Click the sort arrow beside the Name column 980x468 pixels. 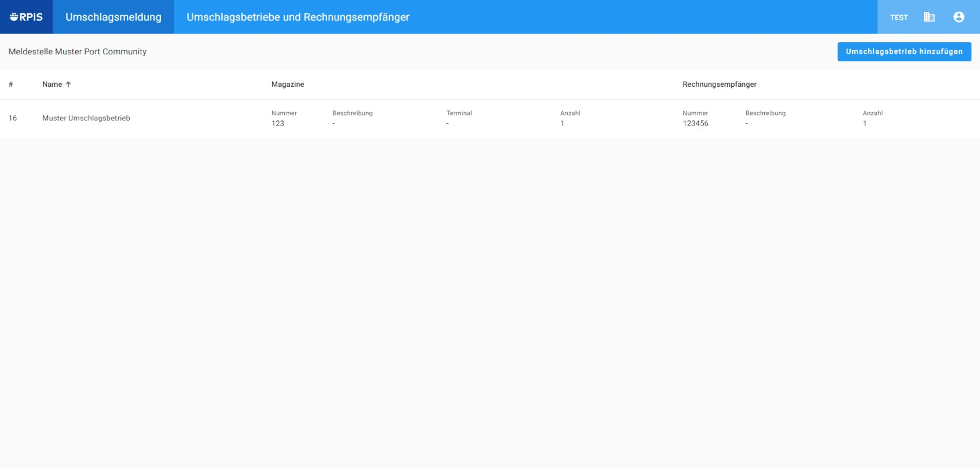68,84
